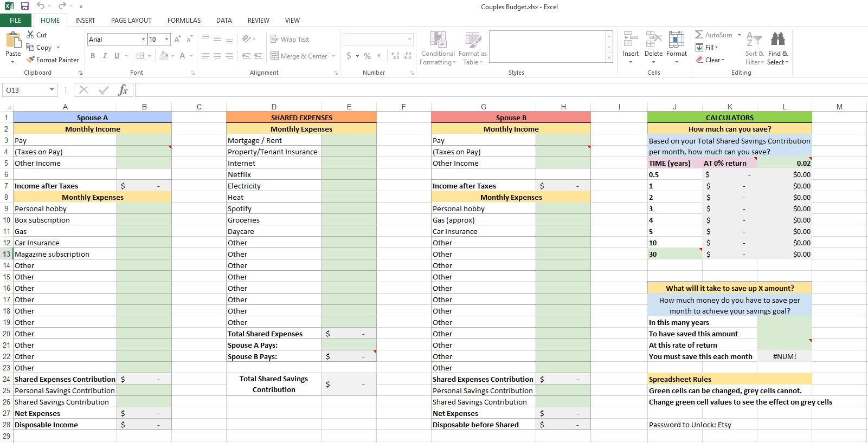The width and height of the screenshot is (868, 443).
Task: Open Merge & Center dropdown arrow
Action: click(x=333, y=56)
